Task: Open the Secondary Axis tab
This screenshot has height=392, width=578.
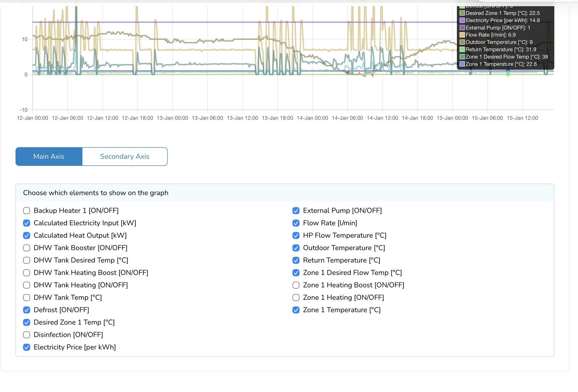Action: click(x=124, y=156)
